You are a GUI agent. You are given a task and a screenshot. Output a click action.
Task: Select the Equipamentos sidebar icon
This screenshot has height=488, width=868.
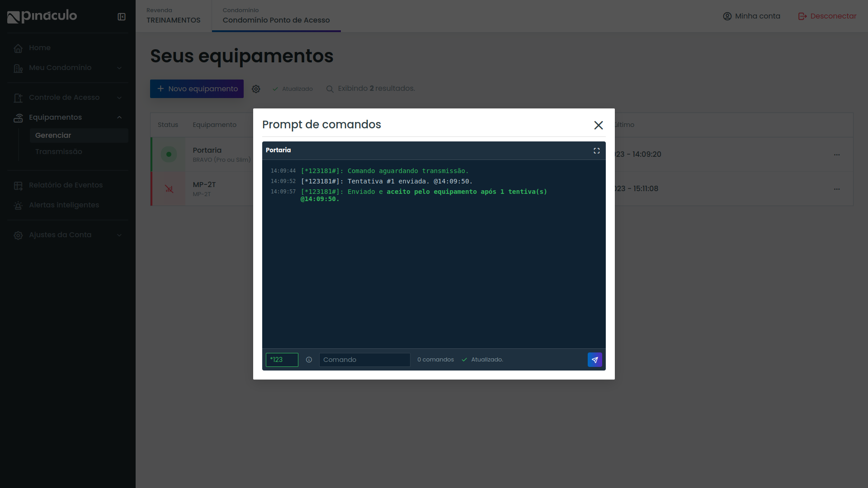point(18,117)
